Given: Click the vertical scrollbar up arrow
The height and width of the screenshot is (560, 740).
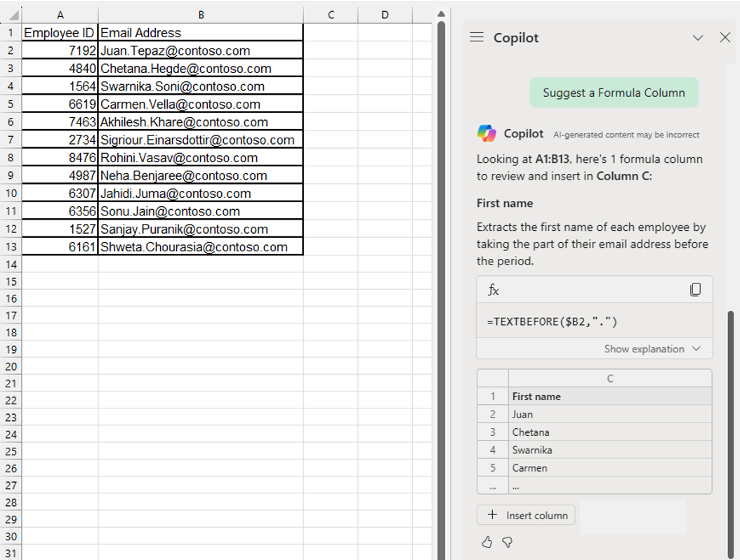Looking at the screenshot, I should (442, 14).
